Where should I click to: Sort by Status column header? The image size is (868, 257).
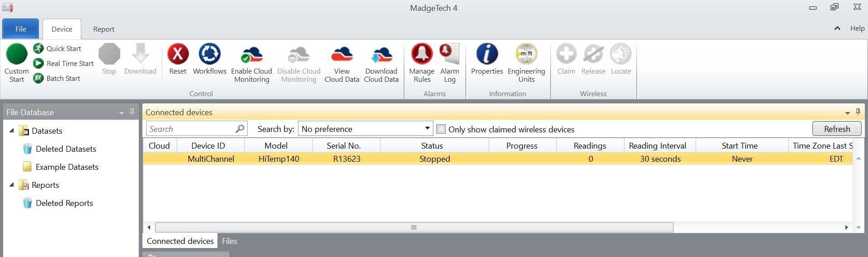(434, 145)
